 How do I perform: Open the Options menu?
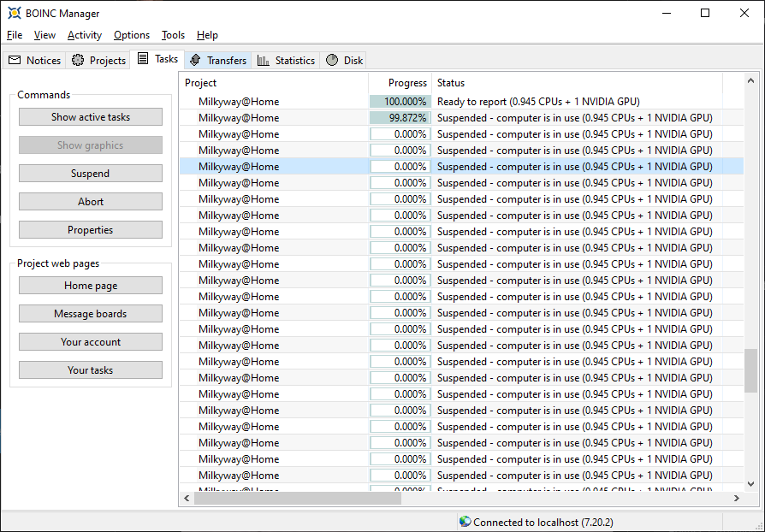coord(132,35)
